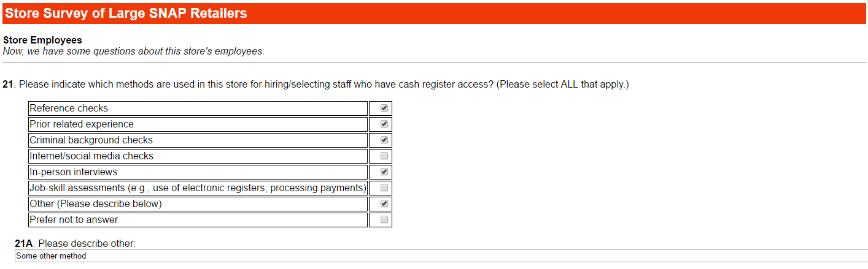This screenshot has height=269, width=868.
Task: Uncheck the Other (Please describe below) checkbox
Action: point(384,203)
